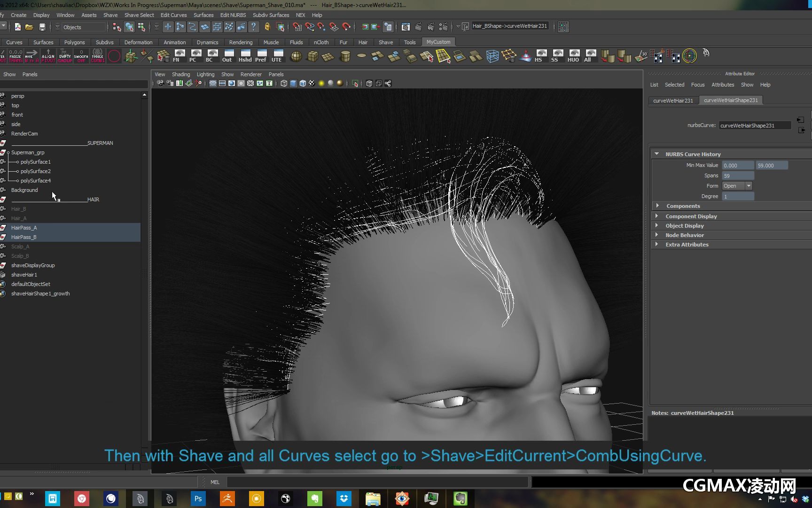Viewport: 812px width, 508px height.
Task: Click the Freeze Trans shelf button
Action: point(16,56)
